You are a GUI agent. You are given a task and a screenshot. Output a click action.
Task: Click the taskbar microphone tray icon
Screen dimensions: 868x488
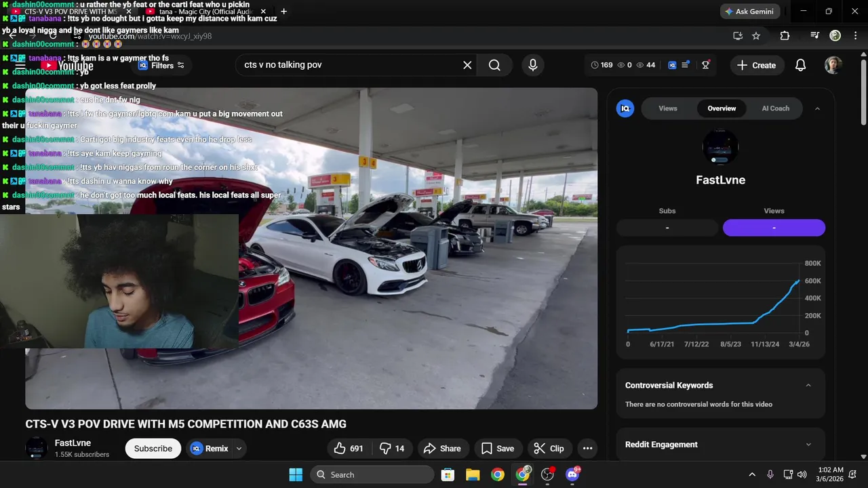coord(770,474)
